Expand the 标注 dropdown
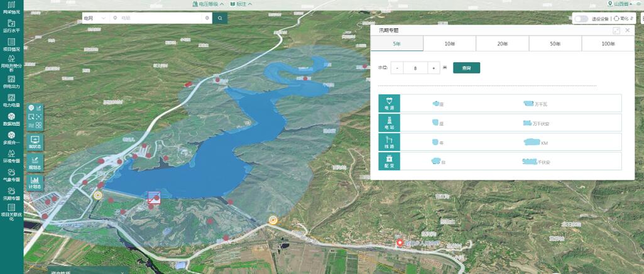 click(x=241, y=4)
